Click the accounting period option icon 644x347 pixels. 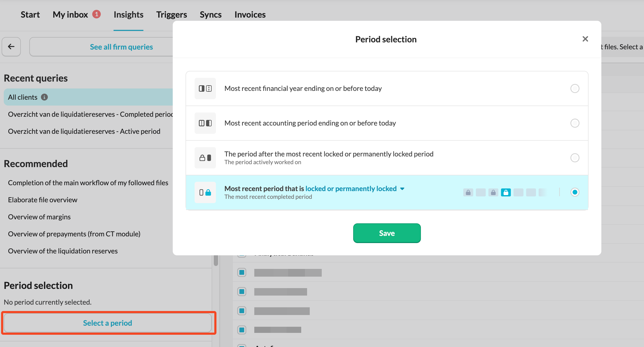(x=205, y=123)
